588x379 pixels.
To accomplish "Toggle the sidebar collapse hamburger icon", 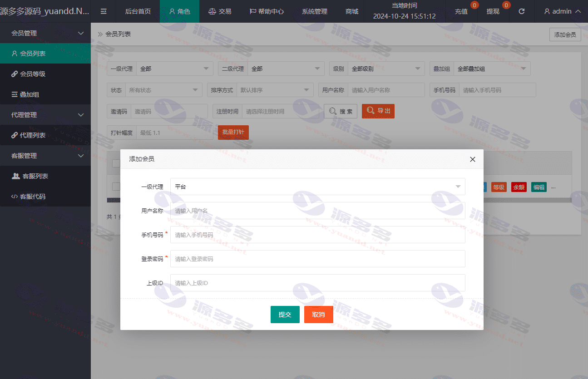I will (104, 11).
